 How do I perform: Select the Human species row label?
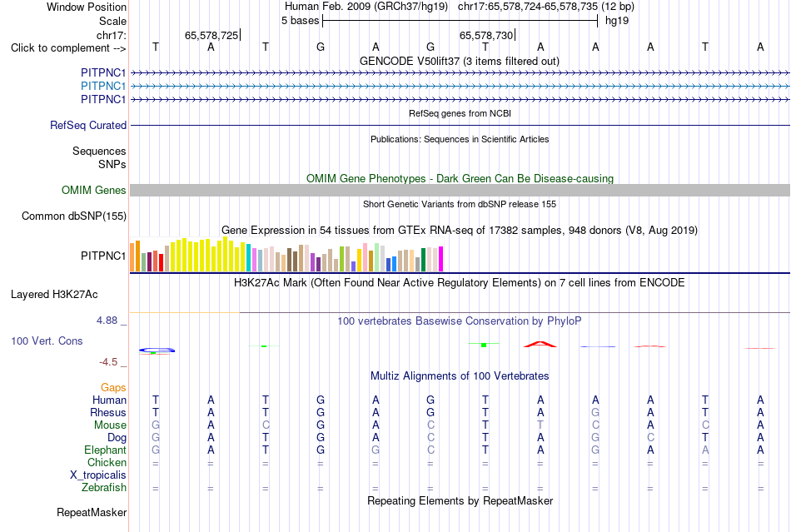[x=109, y=400]
